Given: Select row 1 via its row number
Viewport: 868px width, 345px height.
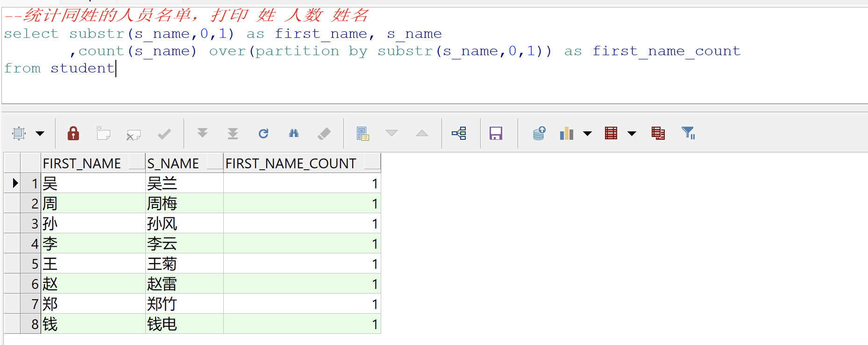Looking at the screenshot, I should tap(31, 183).
